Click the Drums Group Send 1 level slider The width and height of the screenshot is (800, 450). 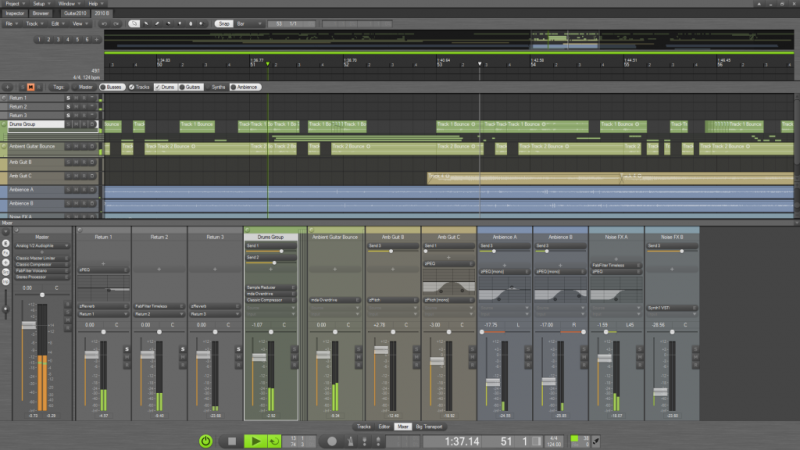coord(271,251)
